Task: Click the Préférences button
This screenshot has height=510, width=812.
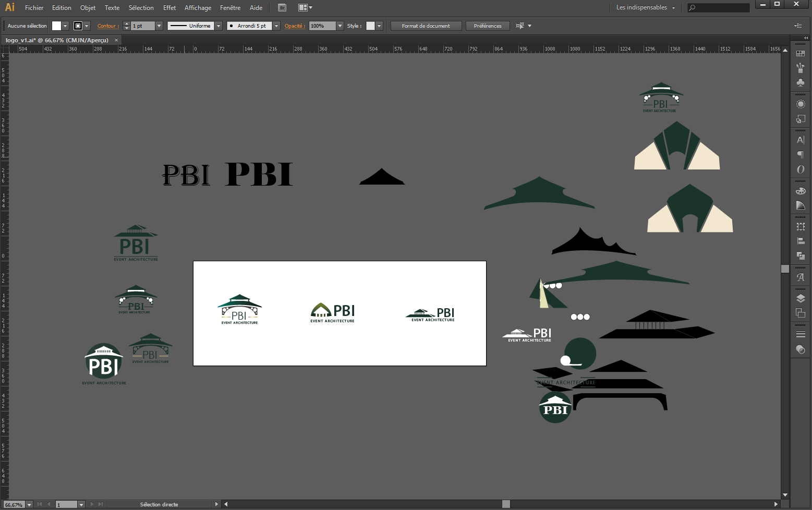Action: click(487, 26)
